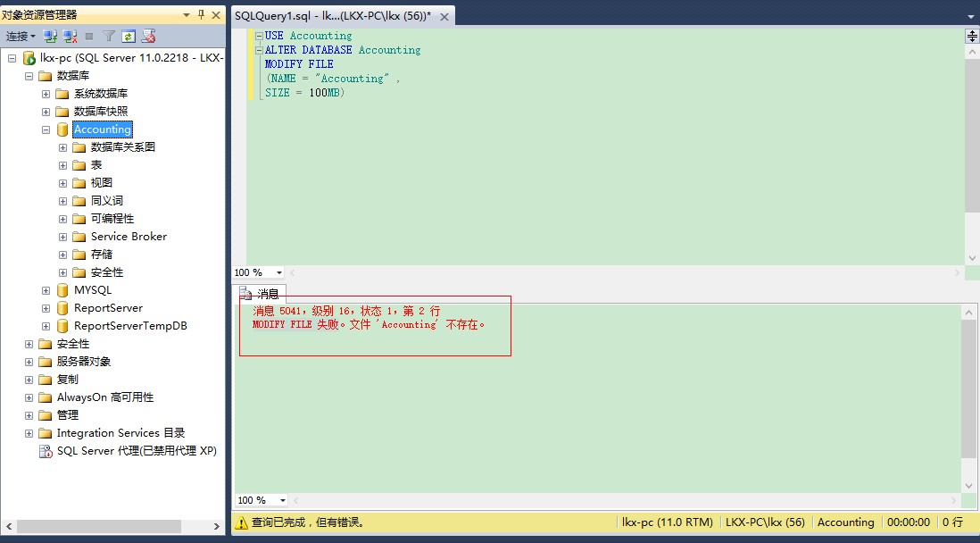The width and height of the screenshot is (980, 543).
Task: Pin the Object Explorer panel
Action: [x=202, y=14]
